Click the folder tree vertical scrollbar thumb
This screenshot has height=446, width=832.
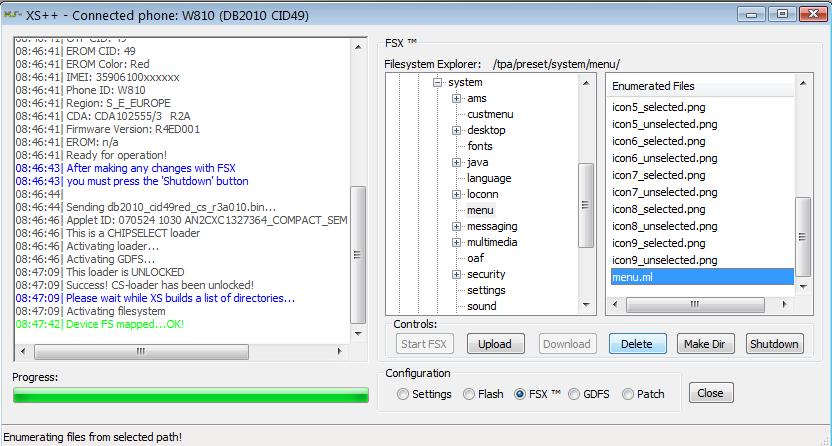coord(585,205)
